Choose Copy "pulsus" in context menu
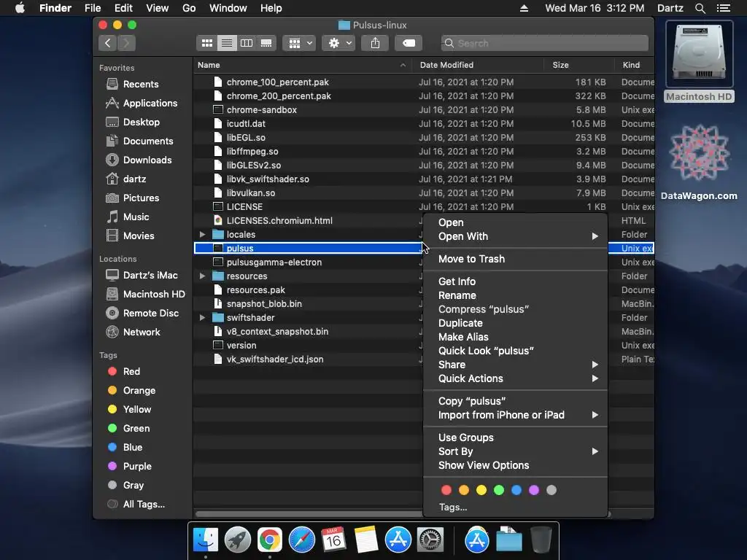This screenshot has width=747, height=560. tap(516, 401)
